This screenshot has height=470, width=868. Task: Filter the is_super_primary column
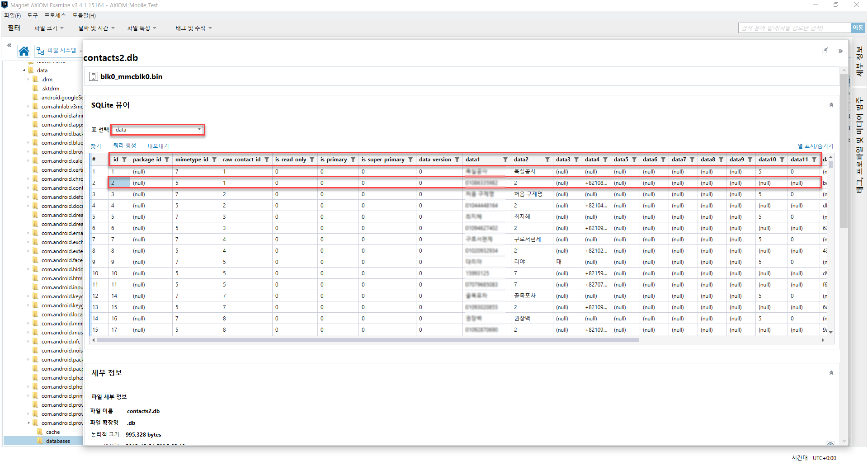[410, 160]
